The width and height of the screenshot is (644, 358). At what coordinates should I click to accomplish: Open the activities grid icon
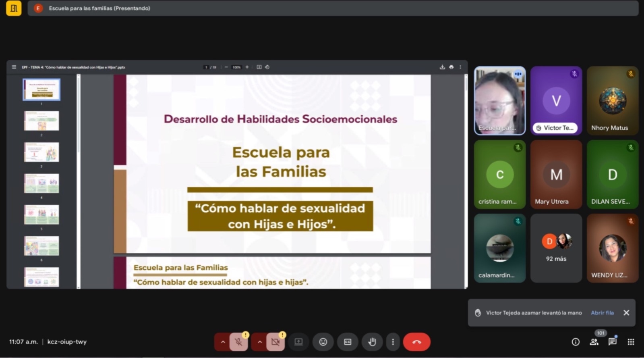pos(631,342)
